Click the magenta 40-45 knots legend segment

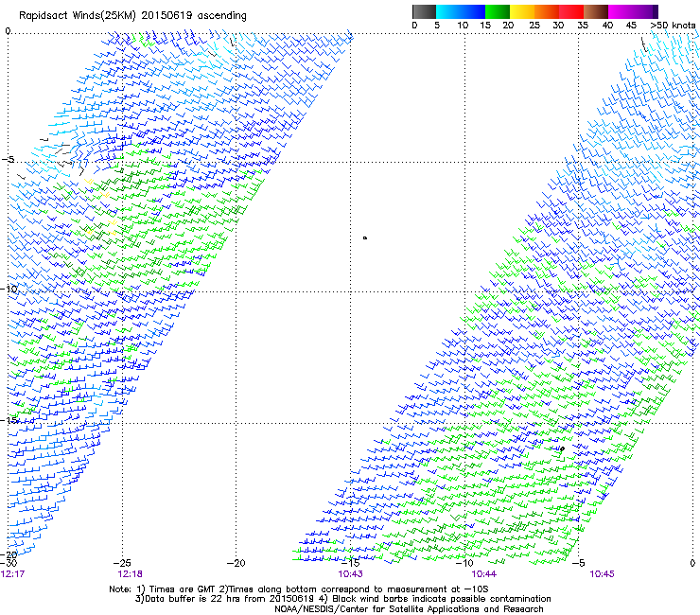(621, 11)
